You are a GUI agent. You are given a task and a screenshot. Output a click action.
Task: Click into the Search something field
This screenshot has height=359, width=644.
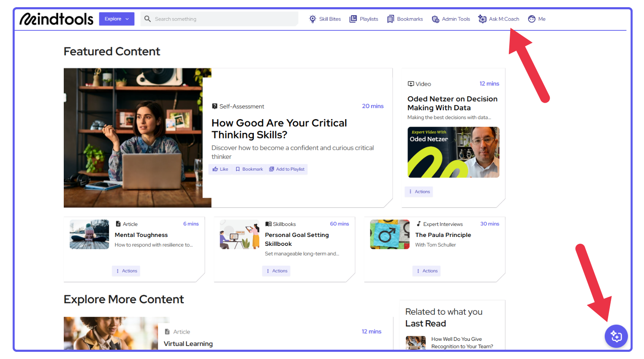[x=224, y=19]
